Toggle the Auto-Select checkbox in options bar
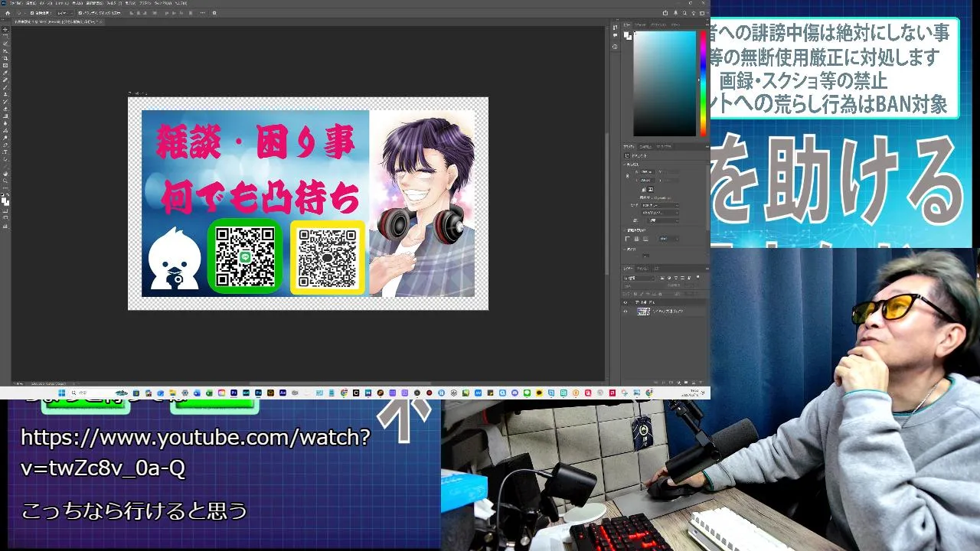This screenshot has width=980, height=551. (x=32, y=13)
